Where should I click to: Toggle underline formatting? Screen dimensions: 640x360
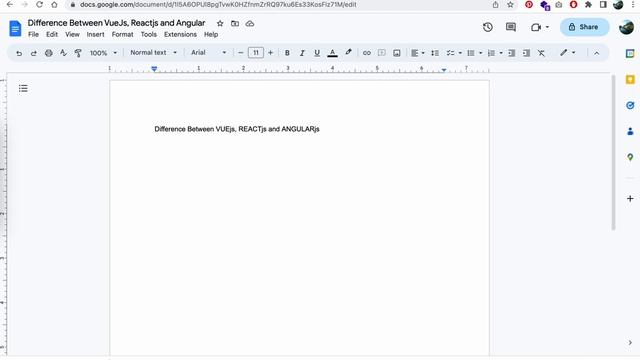tap(317, 53)
